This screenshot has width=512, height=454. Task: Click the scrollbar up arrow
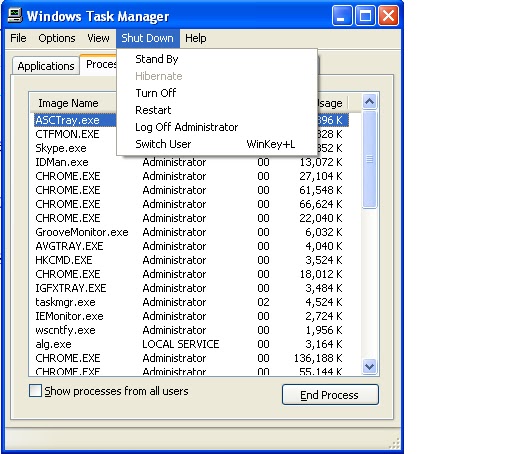tap(369, 101)
